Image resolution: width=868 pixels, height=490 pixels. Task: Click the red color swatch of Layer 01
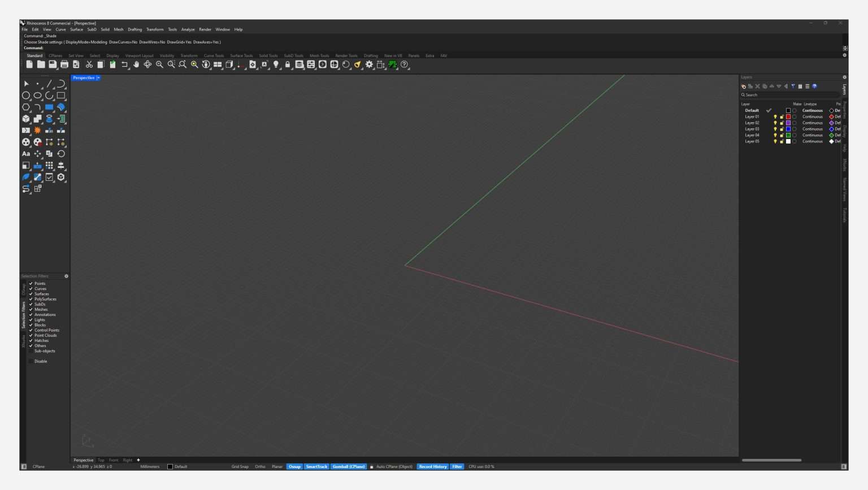click(x=788, y=117)
